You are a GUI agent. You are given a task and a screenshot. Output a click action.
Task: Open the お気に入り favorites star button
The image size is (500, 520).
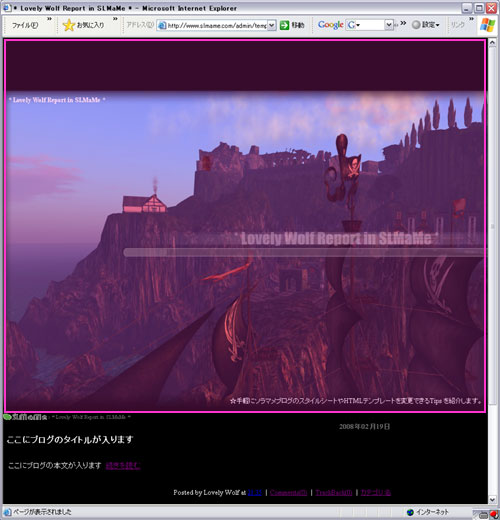click(83, 25)
